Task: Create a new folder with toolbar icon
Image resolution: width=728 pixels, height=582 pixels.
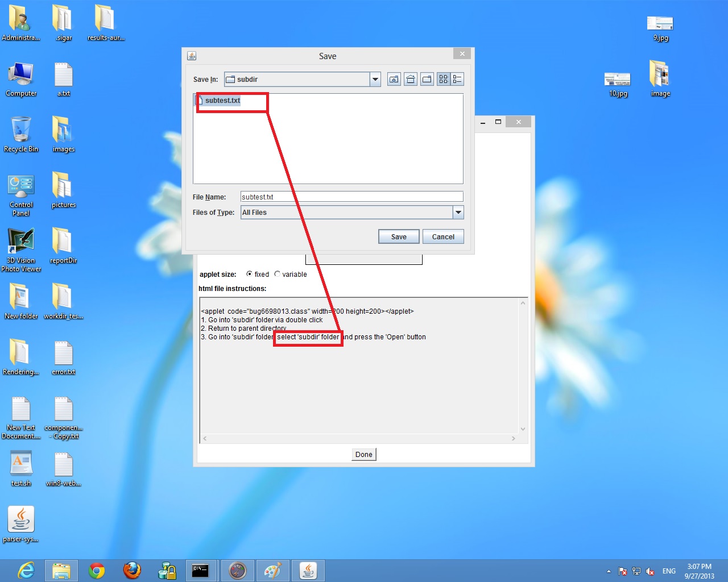Action: pos(427,80)
